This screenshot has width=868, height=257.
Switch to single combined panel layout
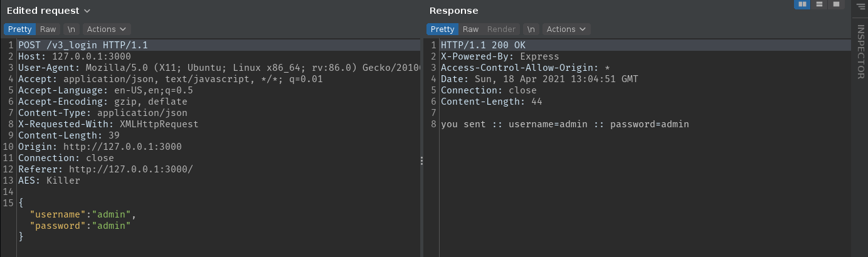coord(836,5)
